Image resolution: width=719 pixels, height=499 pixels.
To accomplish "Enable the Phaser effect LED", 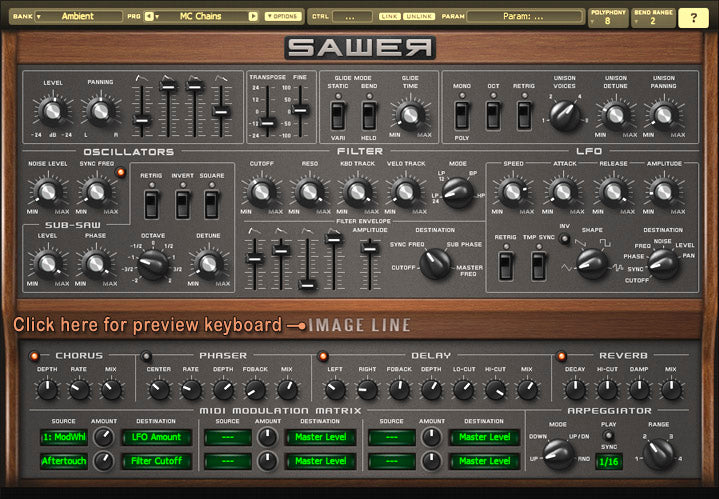I will click(148, 356).
